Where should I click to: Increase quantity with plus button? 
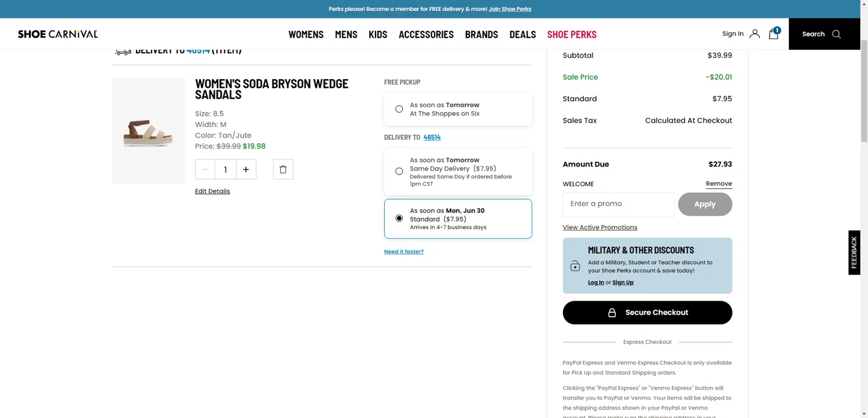[x=246, y=169]
